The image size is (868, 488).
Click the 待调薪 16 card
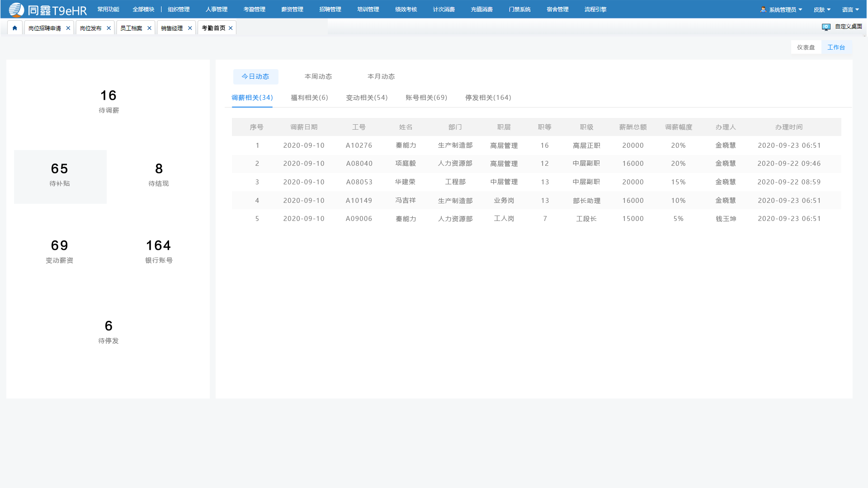pyautogui.click(x=108, y=101)
